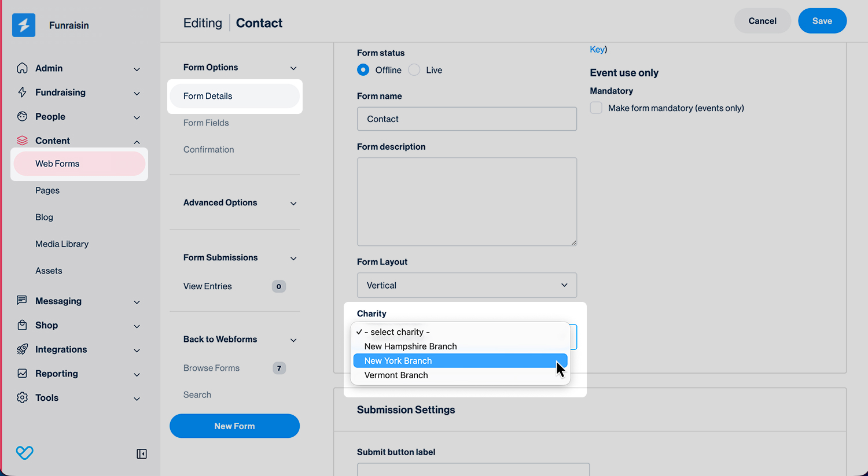Click the Save button

(822, 21)
